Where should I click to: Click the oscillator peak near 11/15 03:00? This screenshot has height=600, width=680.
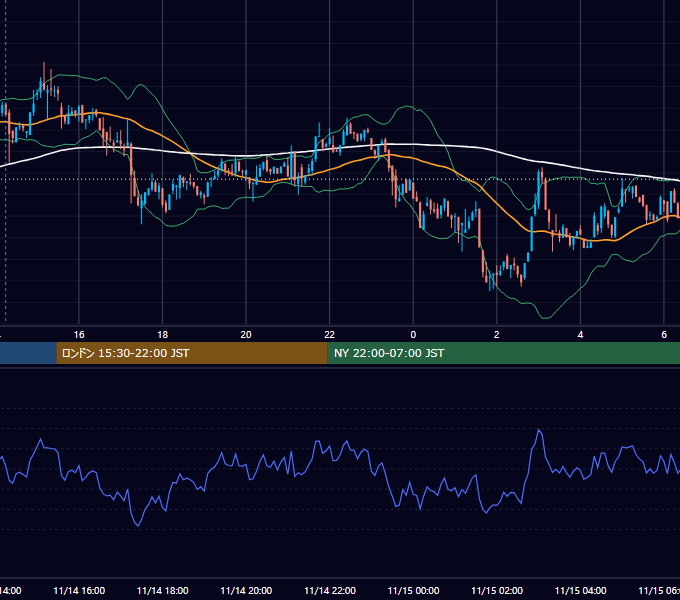point(539,430)
